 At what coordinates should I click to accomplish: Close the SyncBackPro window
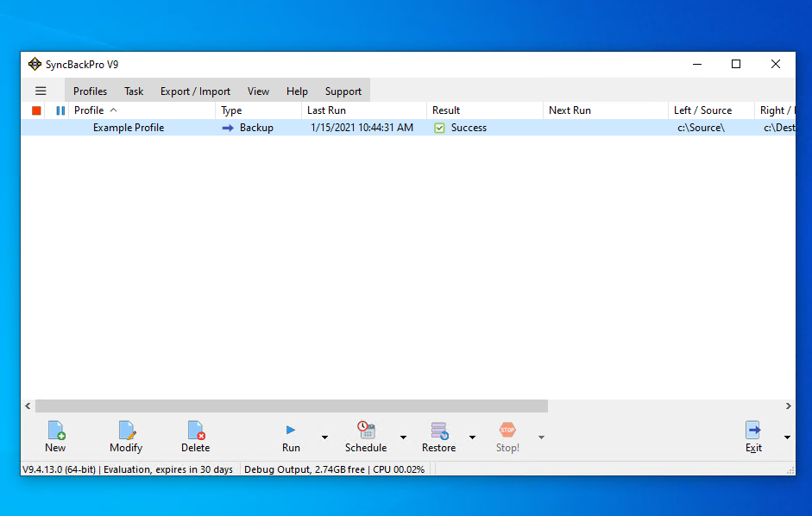coord(775,64)
